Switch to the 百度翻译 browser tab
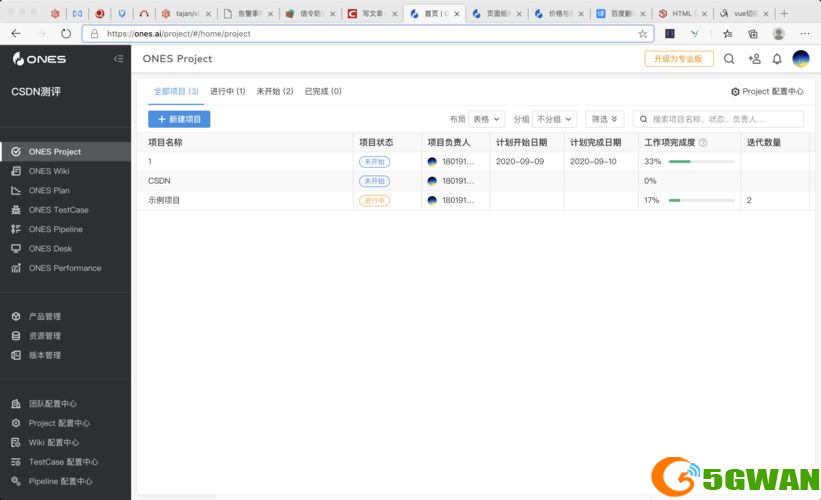Image resolution: width=821 pixels, height=500 pixels. [x=621, y=14]
